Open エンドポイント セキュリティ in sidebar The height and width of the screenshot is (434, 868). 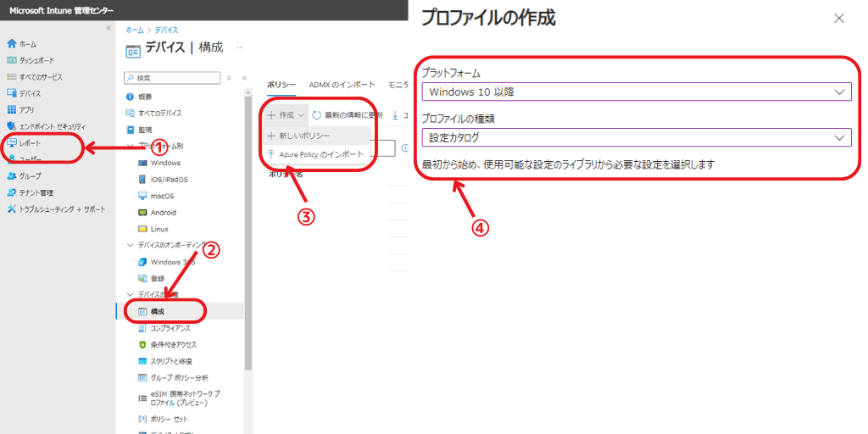click(x=47, y=126)
